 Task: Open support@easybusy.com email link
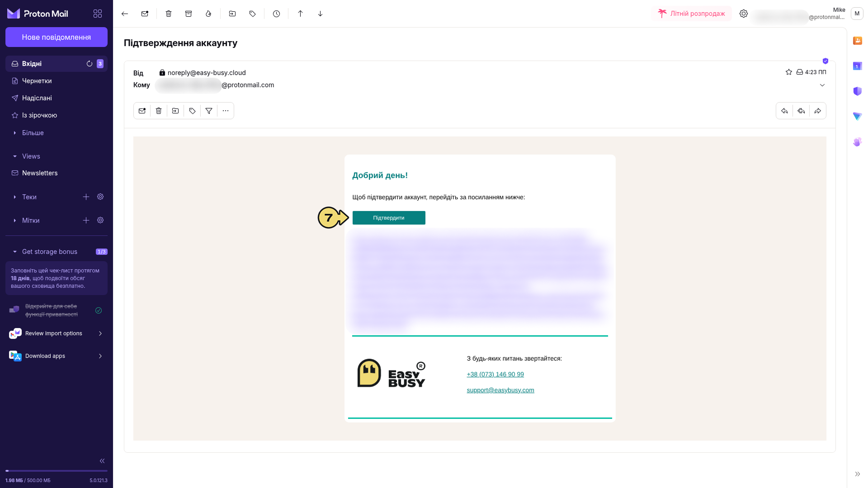point(500,390)
